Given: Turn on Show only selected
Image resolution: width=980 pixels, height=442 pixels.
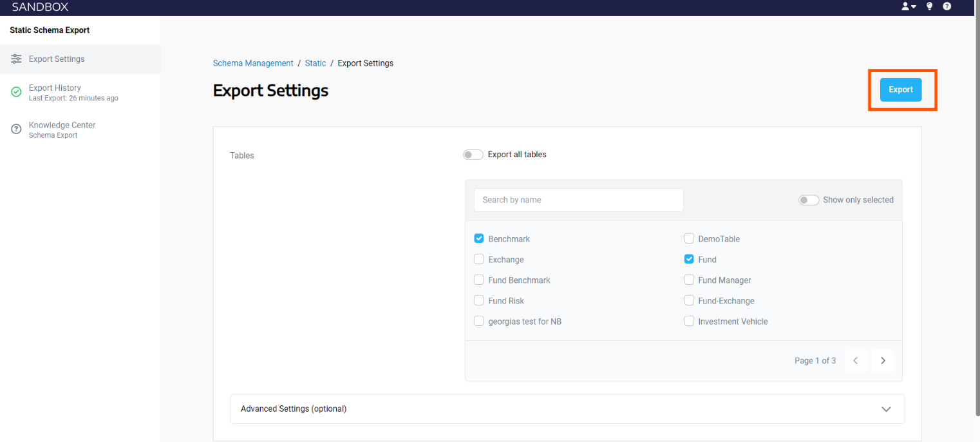Looking at the screenshot, I should 809,200.
